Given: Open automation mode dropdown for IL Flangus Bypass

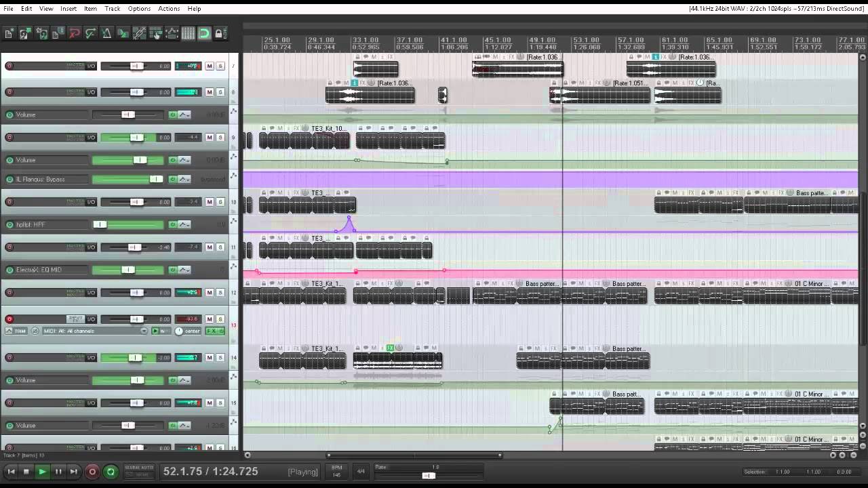Looking at the screenshot, I should coord(184,180).
